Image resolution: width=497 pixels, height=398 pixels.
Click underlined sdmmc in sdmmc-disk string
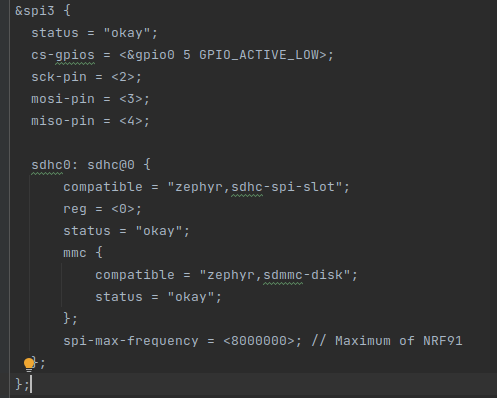(283, 275)
